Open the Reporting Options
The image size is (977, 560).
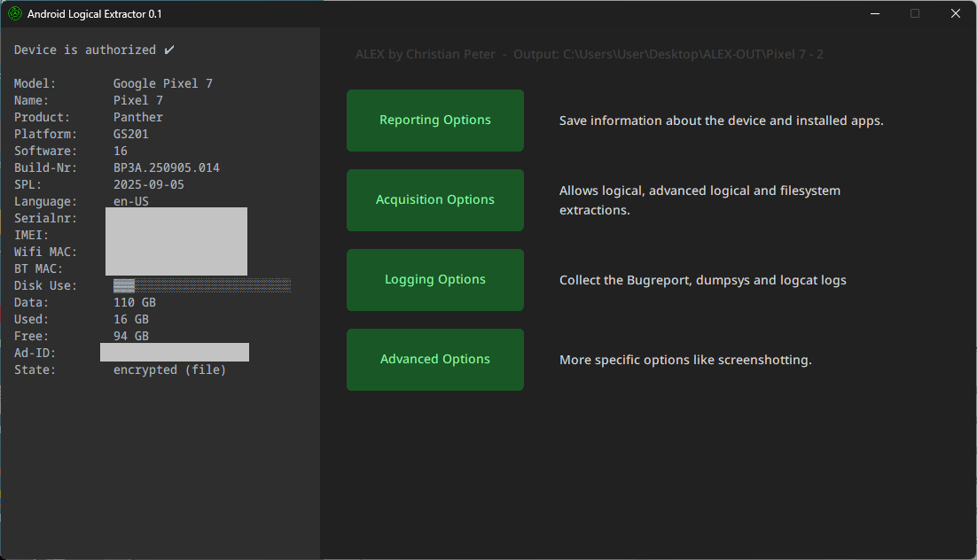tap(434, 120)
